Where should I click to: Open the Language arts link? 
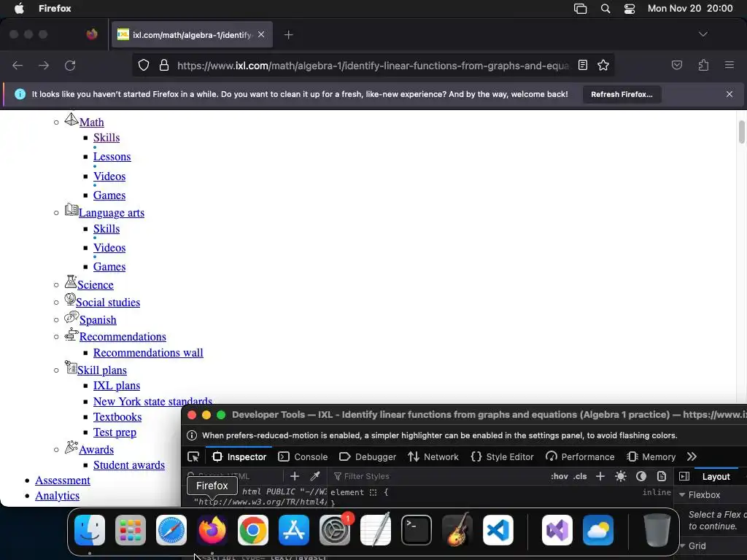click(112, 213)
